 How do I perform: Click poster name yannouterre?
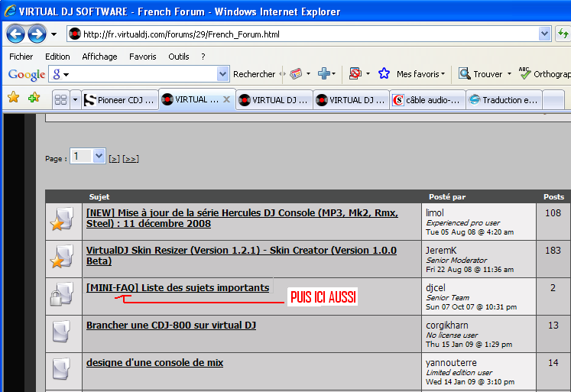(451, 362)
